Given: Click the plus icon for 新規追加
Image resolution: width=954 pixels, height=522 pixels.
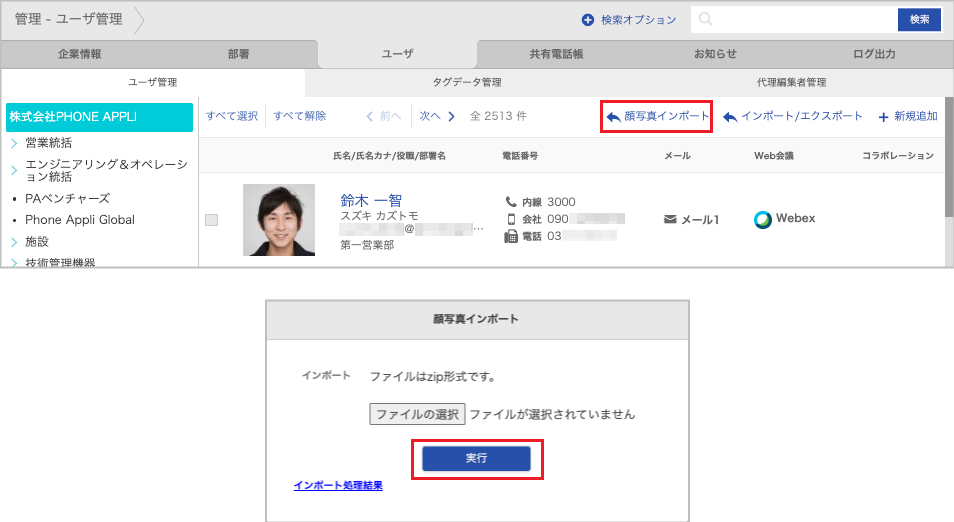Looking at the screenshot, I should [x=883, y=117].
